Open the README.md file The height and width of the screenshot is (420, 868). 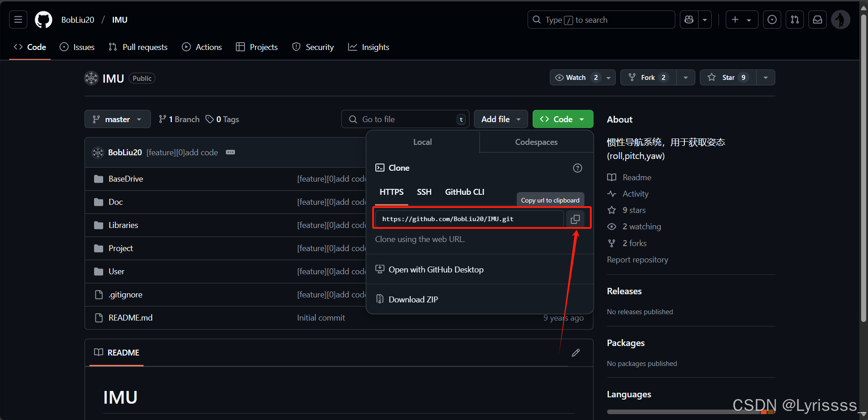click(x=130, y=318)
